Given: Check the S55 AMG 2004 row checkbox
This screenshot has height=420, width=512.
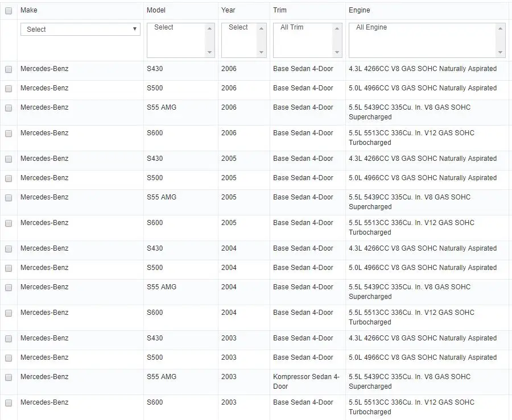Looking at the screenshot, I should (x=9, y=287).
